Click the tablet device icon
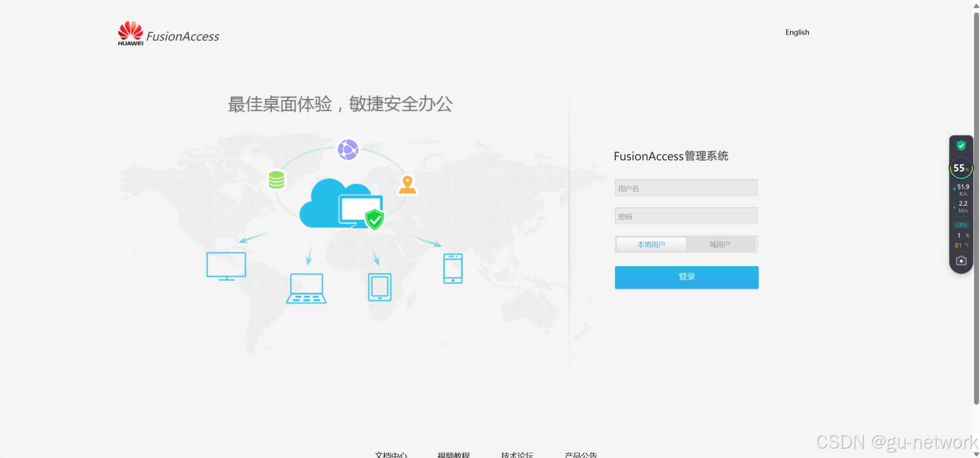 tap(380, 287)
